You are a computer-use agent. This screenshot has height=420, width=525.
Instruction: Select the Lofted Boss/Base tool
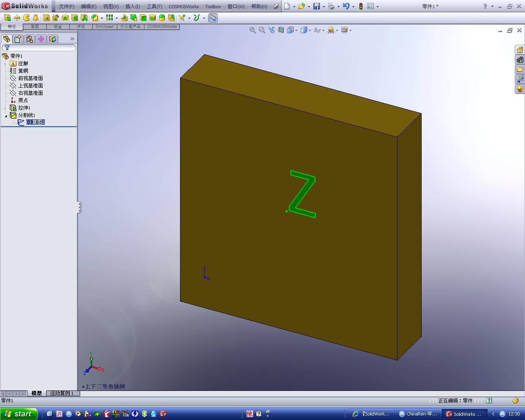point(36,18)
